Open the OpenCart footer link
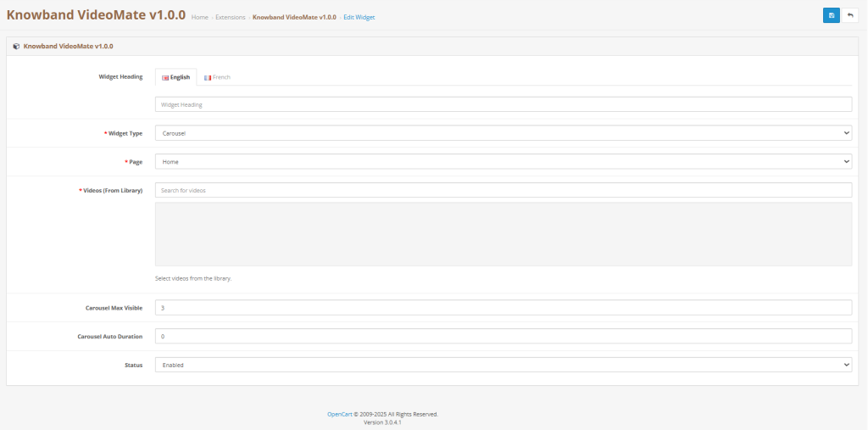 339,415
